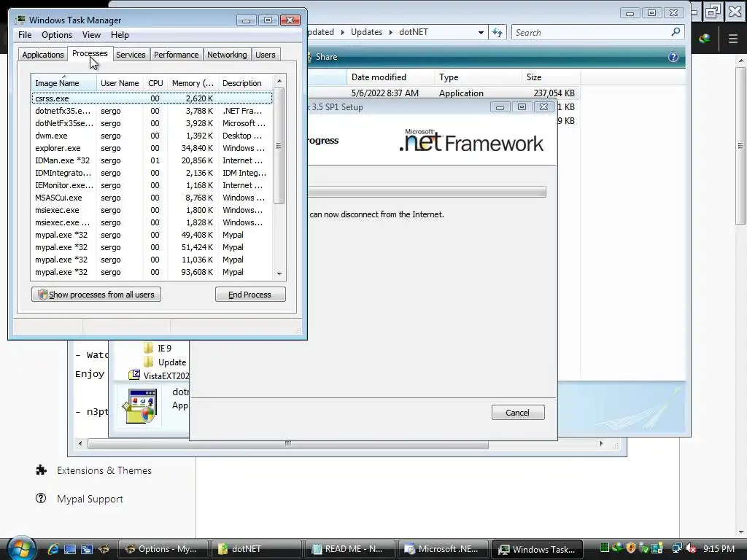Switch to the Applications tab

pyautogui.click(x=43, y=55)
